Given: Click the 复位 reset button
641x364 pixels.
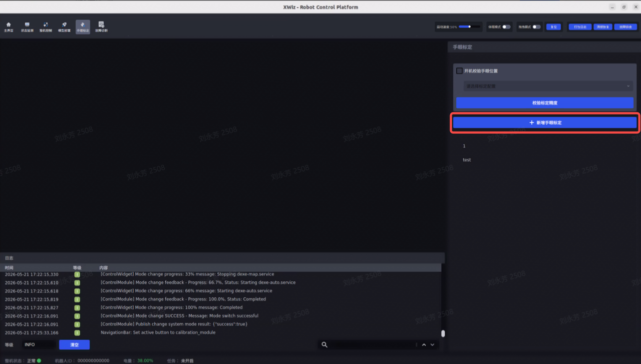Looking at the screenshot, I should tap(553, 27).
